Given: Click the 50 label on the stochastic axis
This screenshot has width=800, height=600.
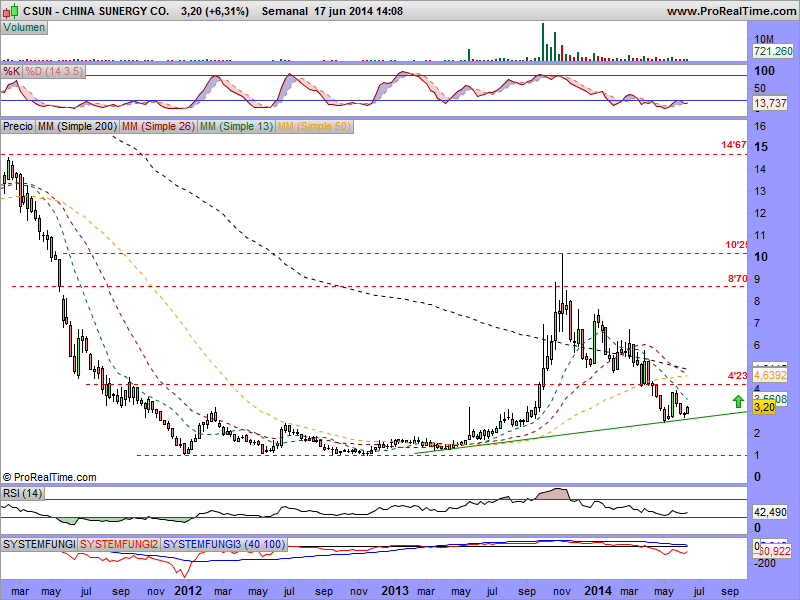Looking at the screenshot, I should [760, 88].
